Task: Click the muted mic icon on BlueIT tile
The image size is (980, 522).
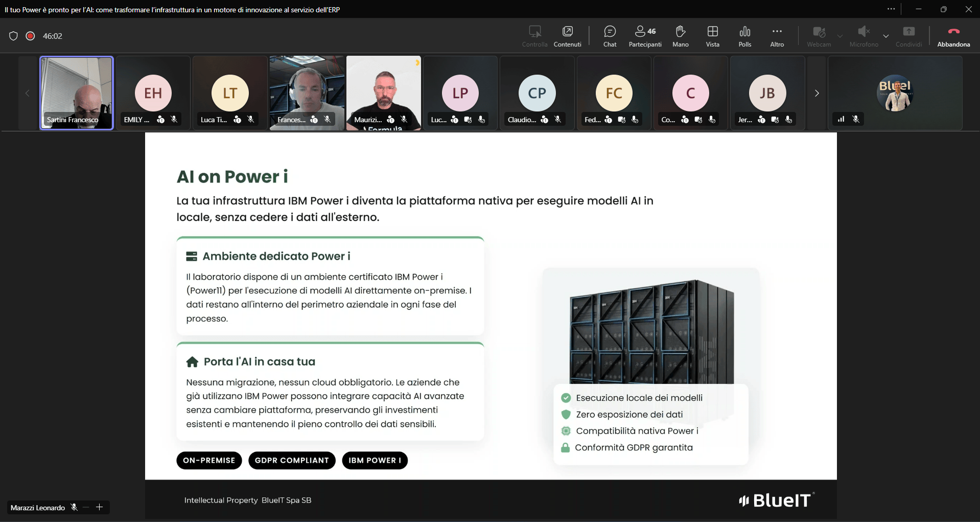Action: 856,119
